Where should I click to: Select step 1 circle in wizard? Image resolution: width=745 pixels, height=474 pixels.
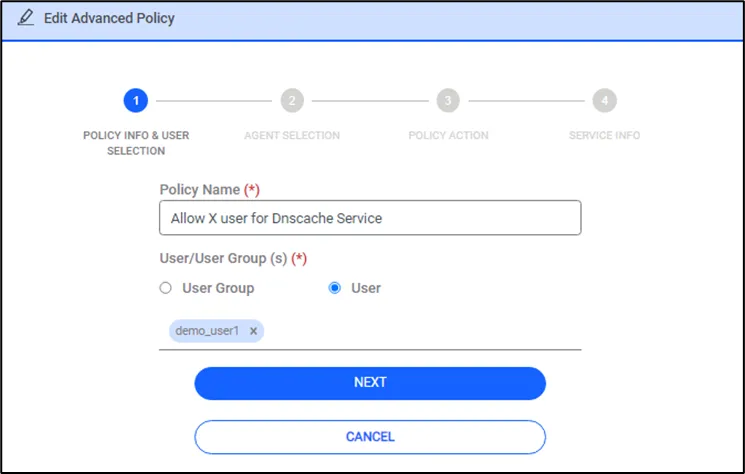pos(136,101)
